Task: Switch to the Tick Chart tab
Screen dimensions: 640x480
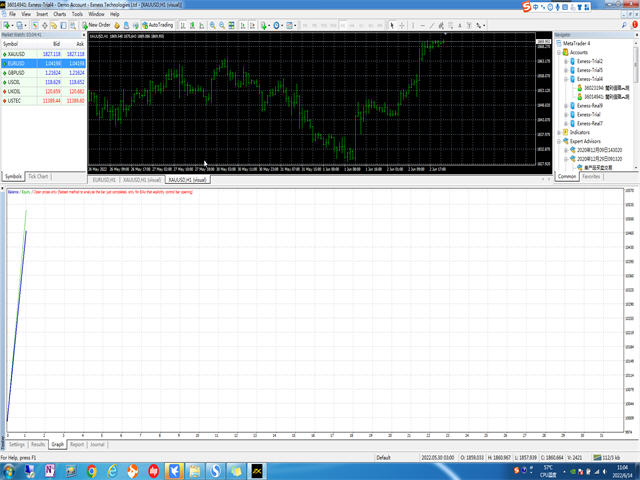Action: 38,176
